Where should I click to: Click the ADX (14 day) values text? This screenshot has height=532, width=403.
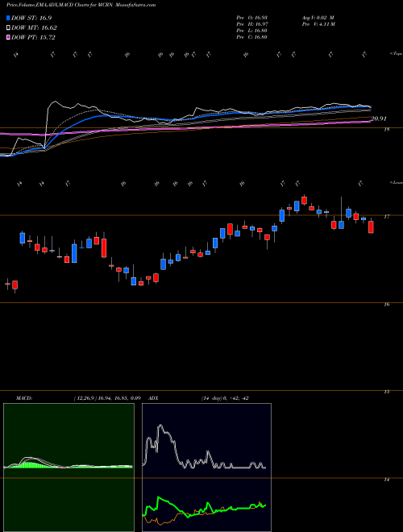(225, 398)
